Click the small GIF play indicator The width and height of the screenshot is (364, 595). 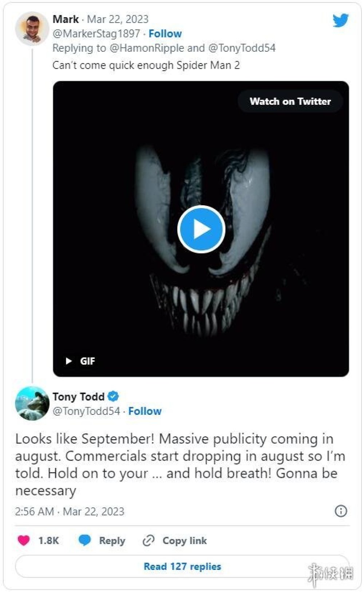(x=68, y=361)
